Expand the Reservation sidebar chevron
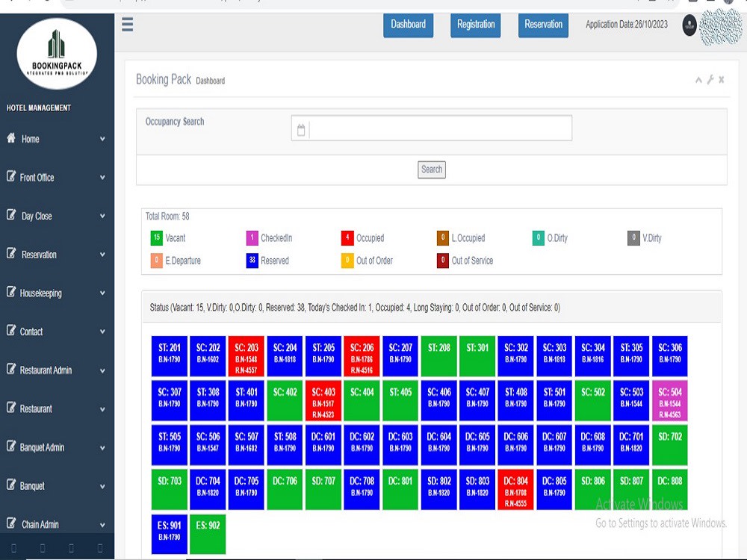Viewport: 747px width, 560px height. pos(102,255)
